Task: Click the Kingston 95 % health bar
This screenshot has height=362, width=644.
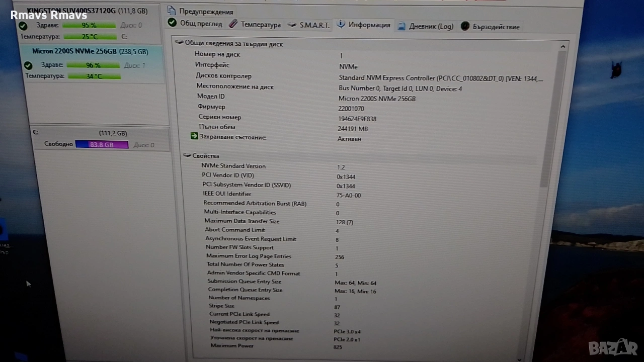Action: (89, 25)
